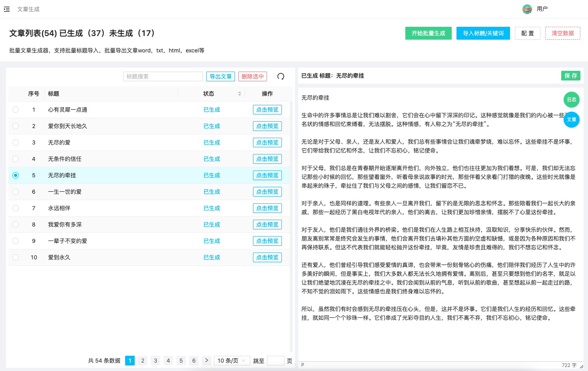Click the title cell 永远相伴
Viewport: 588px width, 371px height.
click(x=59, y=208)
